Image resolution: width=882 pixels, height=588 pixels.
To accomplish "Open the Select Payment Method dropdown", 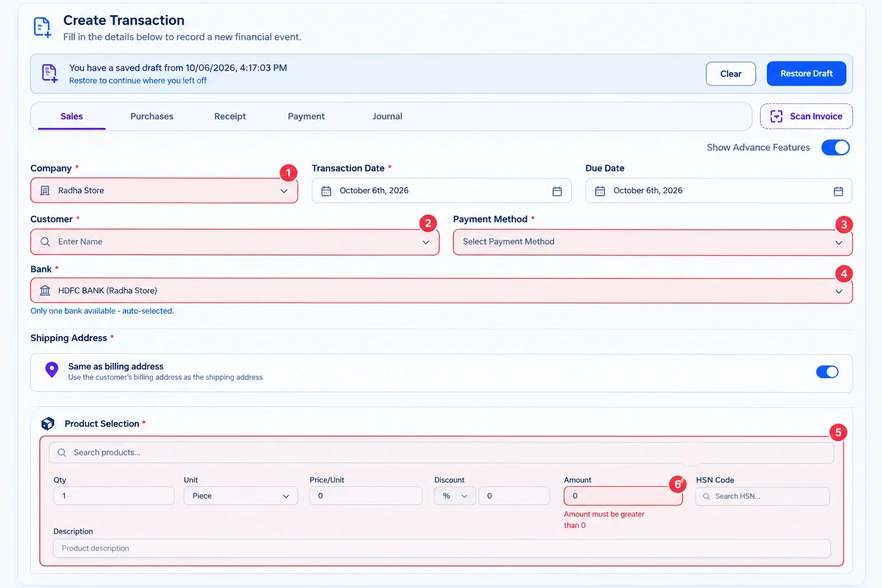I will (653, 242).
